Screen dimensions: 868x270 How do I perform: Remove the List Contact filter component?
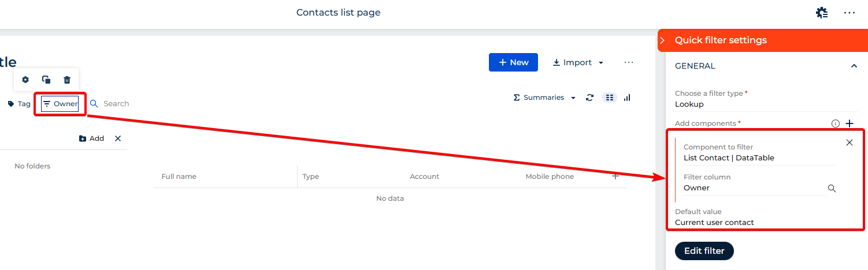tap(849, 142)
